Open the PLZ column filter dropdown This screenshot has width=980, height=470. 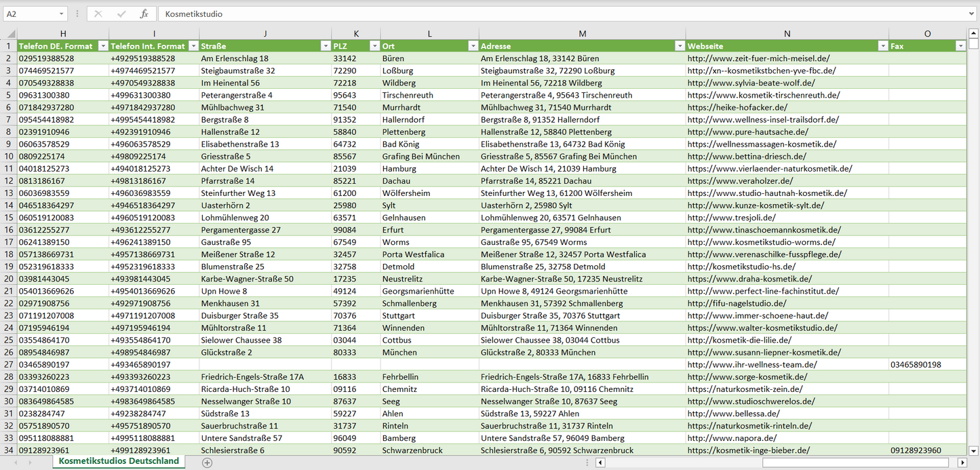[374, 46]
